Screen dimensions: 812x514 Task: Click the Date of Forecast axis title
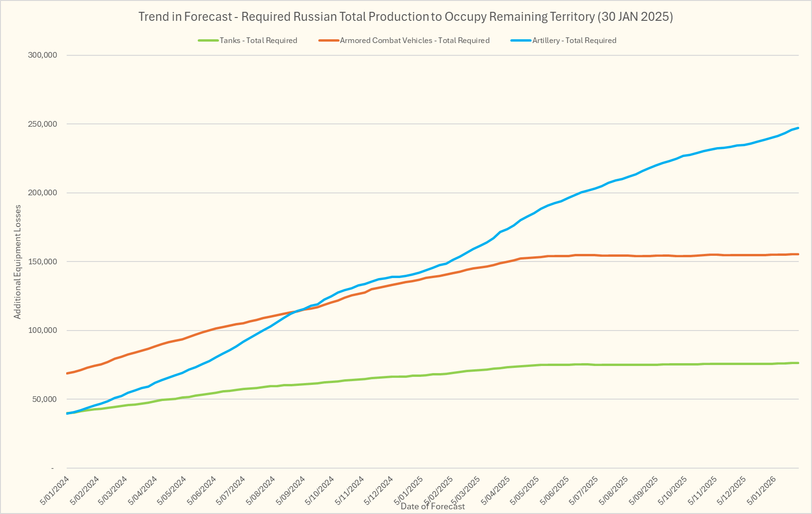(x=432, y=506)
